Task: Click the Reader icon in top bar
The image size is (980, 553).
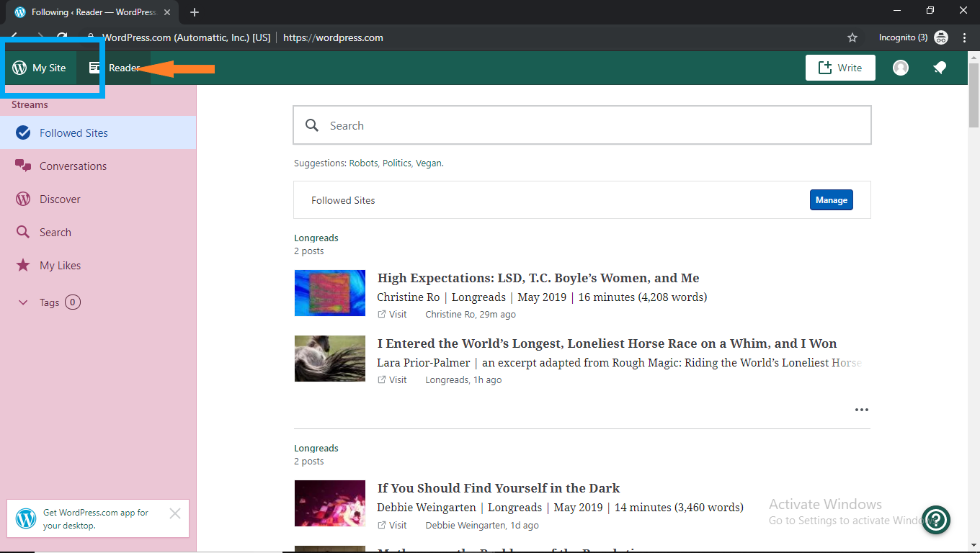Action: coord(94,68)
